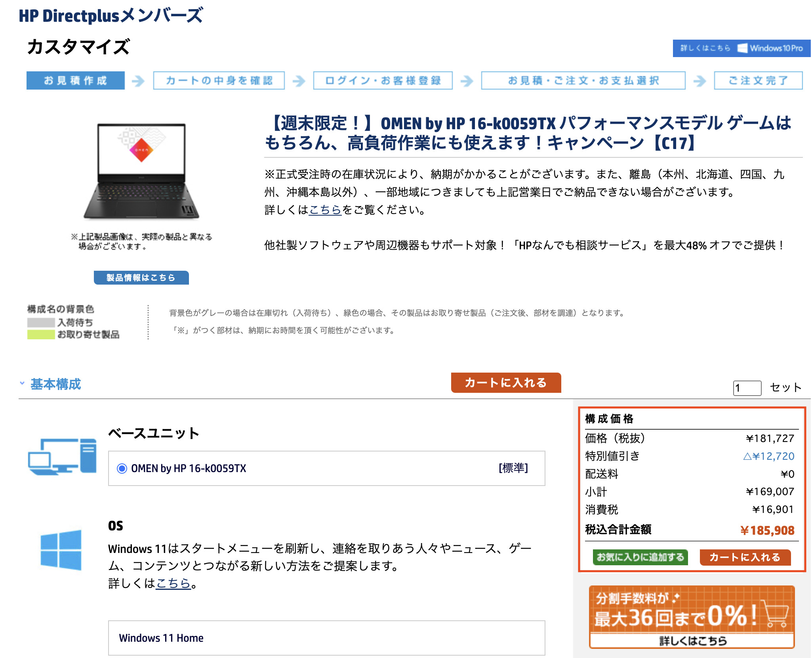Select the お見積作成 step
This screenshot has height=658, width=812.
tap(76, 80)
